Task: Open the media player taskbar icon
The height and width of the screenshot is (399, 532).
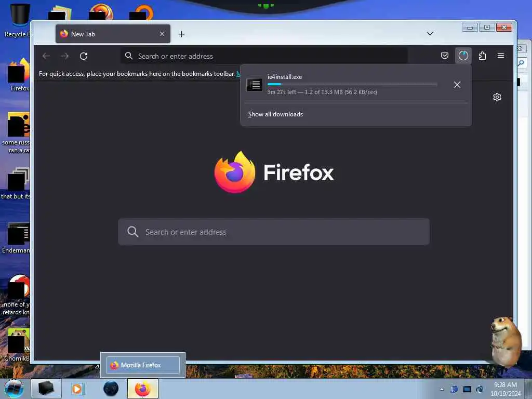Action: (x=77, y=389)
